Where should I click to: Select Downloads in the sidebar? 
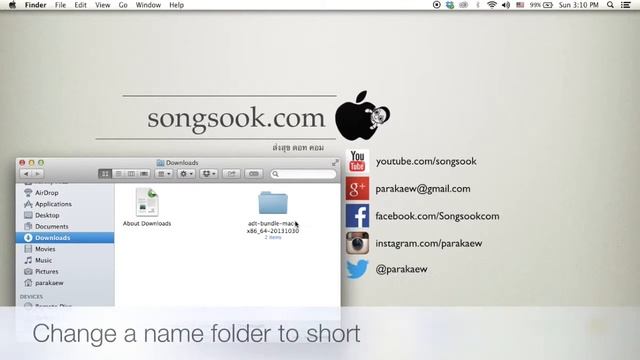[x=65, y=238]
